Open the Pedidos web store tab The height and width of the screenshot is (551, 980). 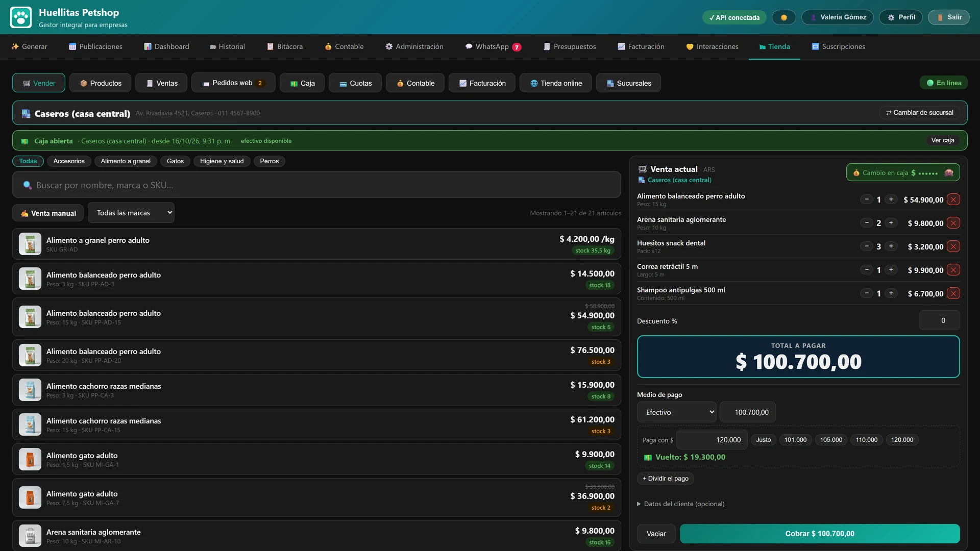pyautogui.click(x=233, y=83)
